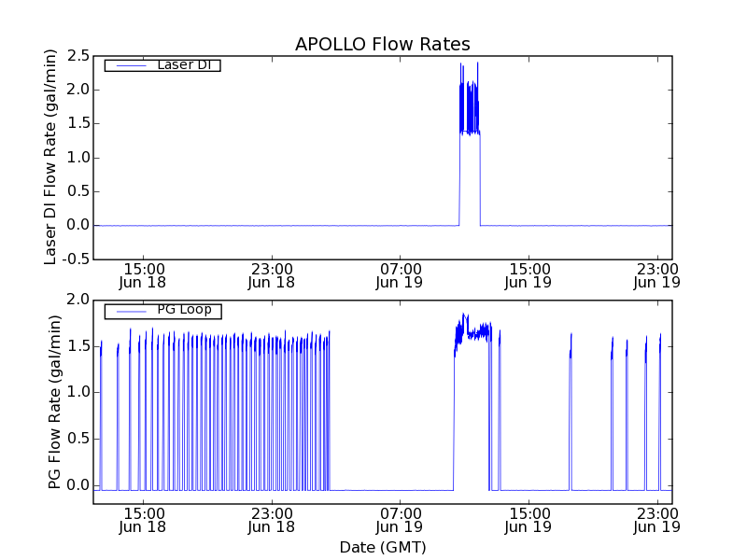747x560 pixels.
Task: Click "23:00 Jun 19" under the Laser DI plot
Action: (657, 275)
